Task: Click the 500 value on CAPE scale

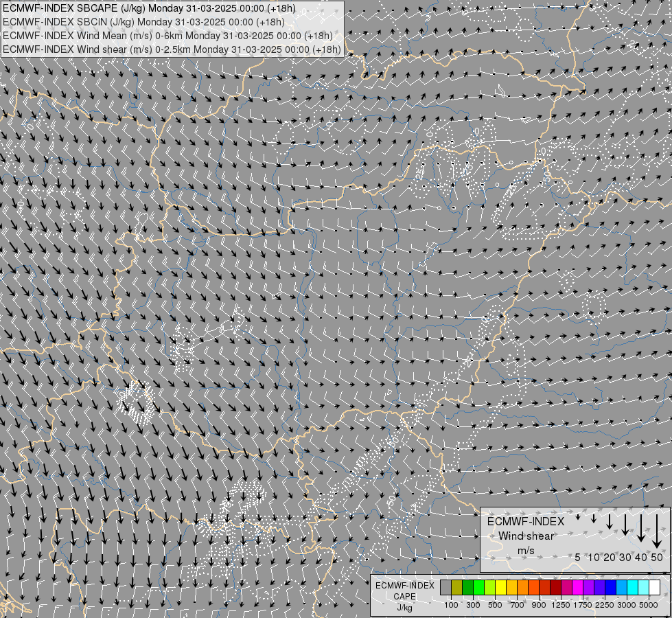Action: pyautogui.click(x=495, y=605)
